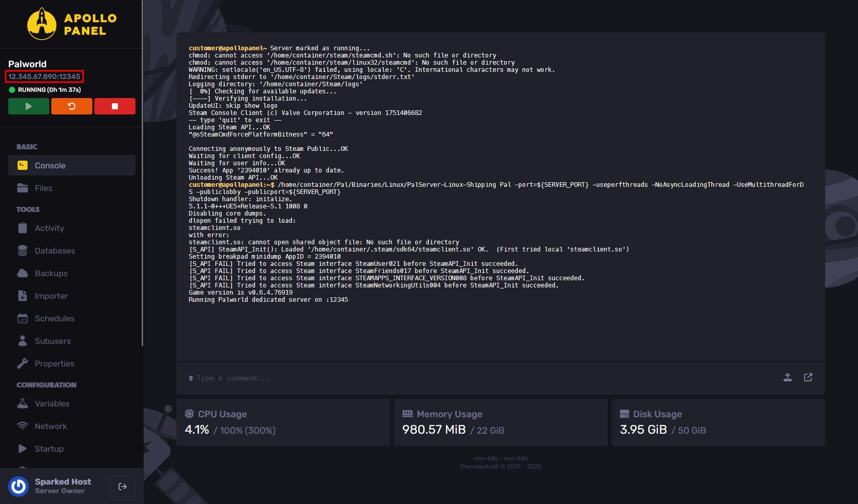858x504 pixels.
Task: Click the log out button
Action: click(123, 487)
